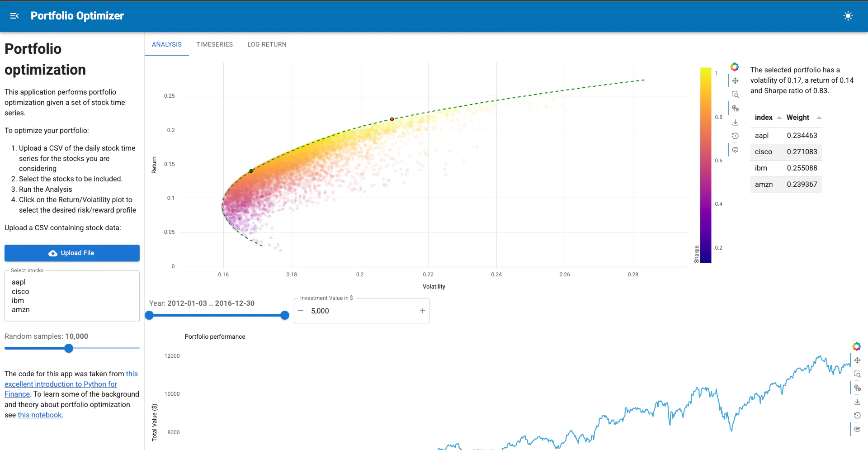Switch to the TIMESERIES tab
The height and width of the screenshot is (450, 868).
click(x=215, y=44)
